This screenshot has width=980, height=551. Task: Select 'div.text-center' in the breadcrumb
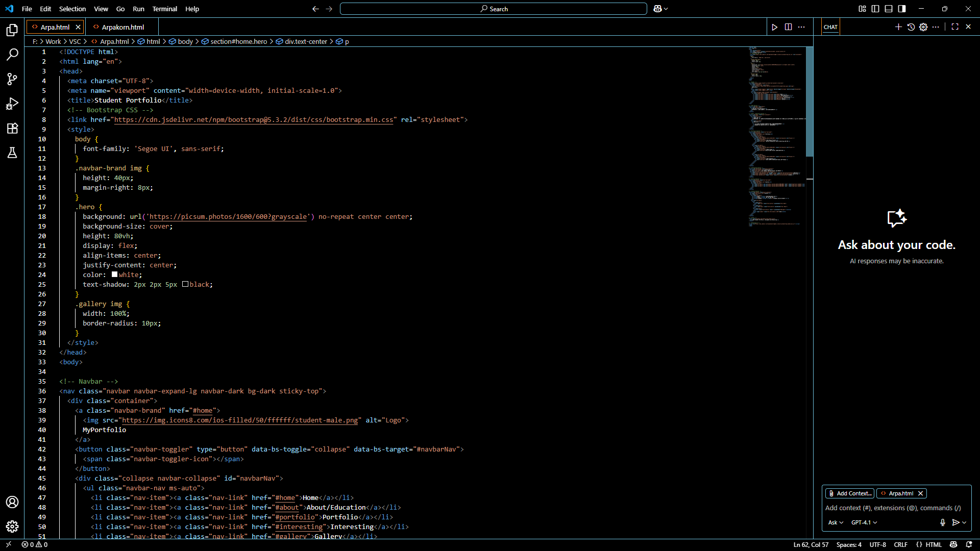(306, 41)
